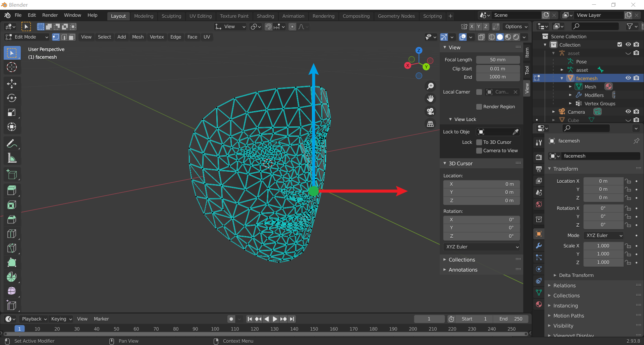Activate the Scale tool
644x345 pixels.
[12, 112]
